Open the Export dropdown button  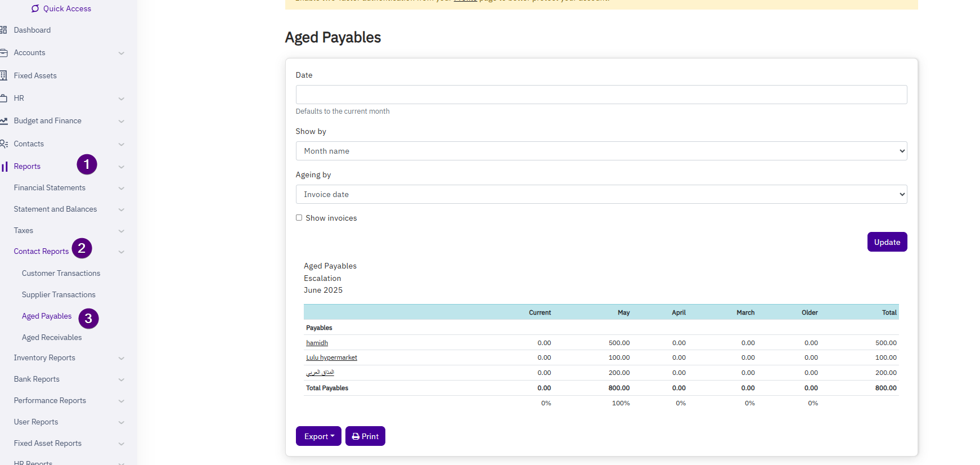click(x=318, y=436)
